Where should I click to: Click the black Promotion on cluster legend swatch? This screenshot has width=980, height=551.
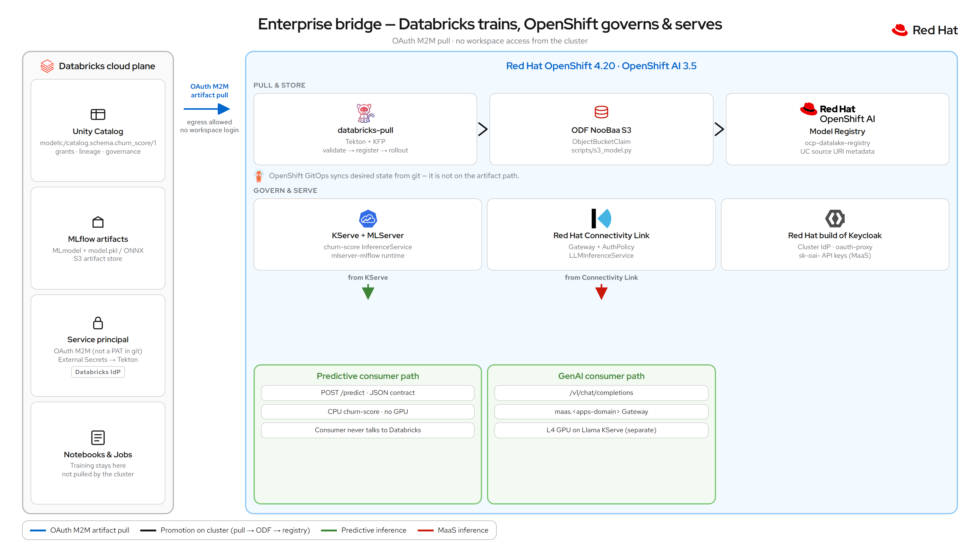coord(148,530)
